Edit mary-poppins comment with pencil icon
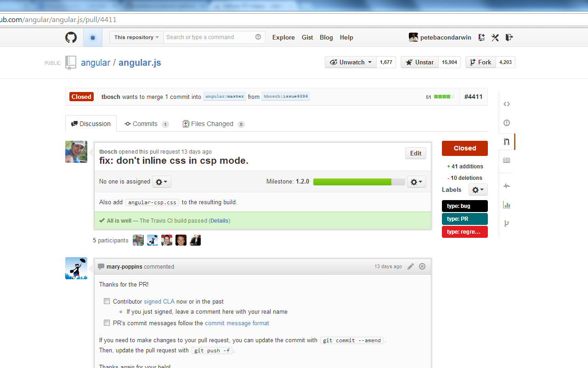 click(411, 266)
